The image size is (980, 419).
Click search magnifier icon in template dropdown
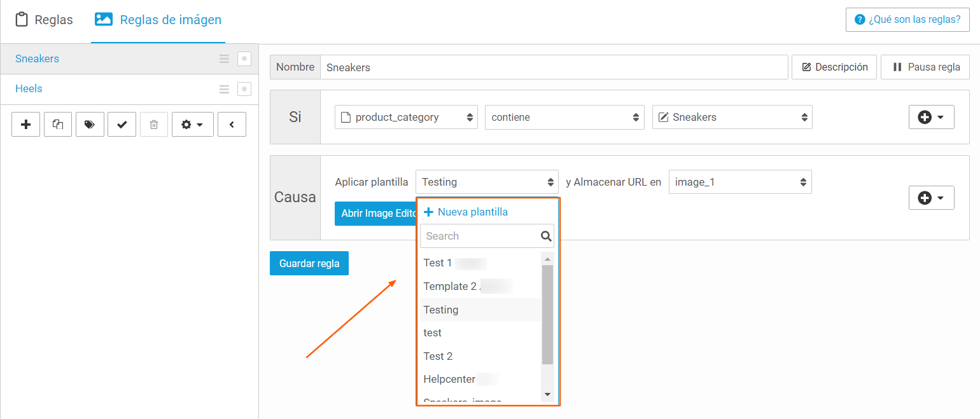pos(546,236)
